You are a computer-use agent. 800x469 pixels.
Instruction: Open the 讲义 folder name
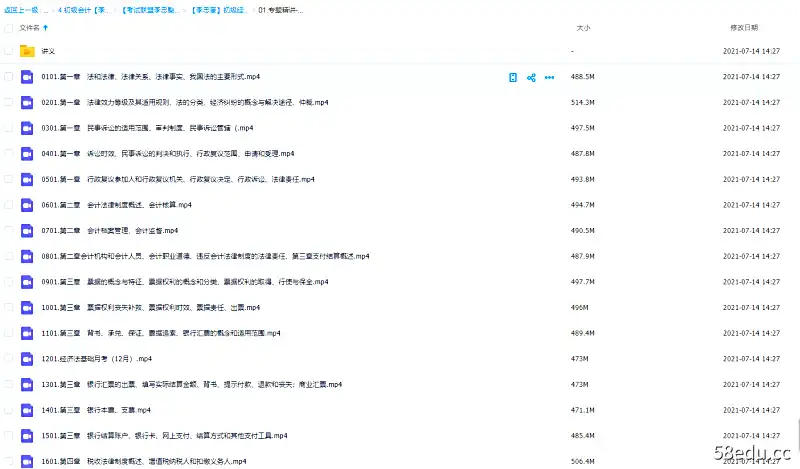pos(48,51)
